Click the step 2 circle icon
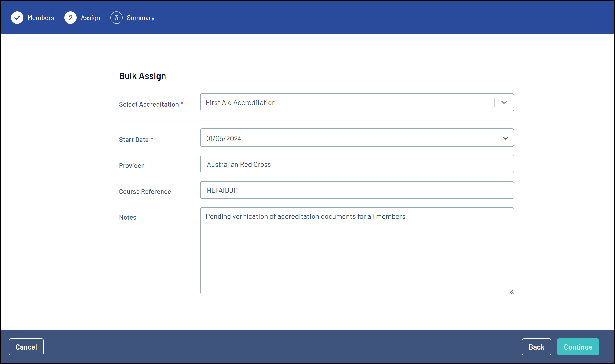The width and height of the screenshot is (615, 364). (x=70, y=18)
